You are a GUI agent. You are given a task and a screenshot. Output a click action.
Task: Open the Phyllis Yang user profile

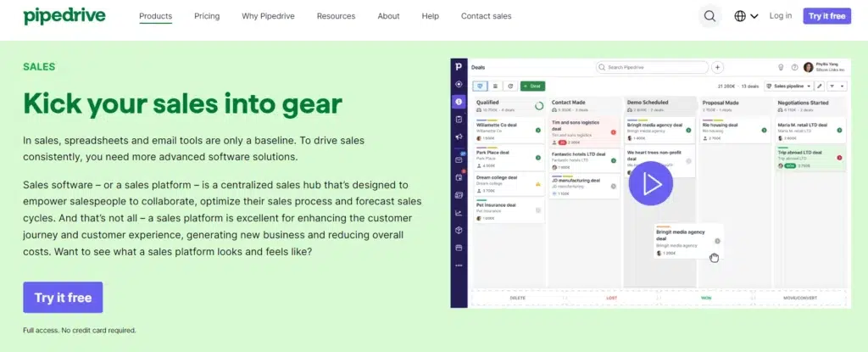824,67
